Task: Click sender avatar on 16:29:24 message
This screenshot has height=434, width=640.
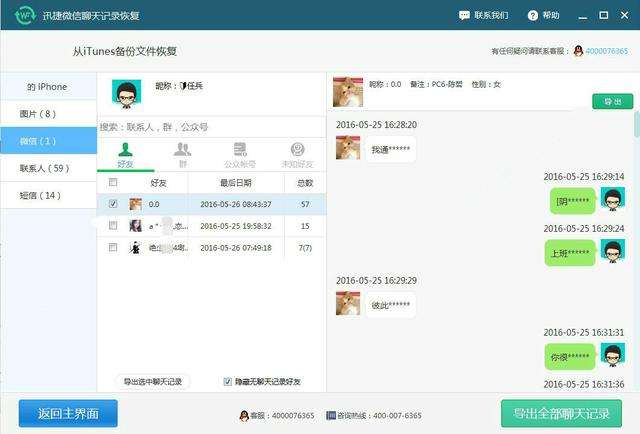Action: pyautogui.click(x=613, y=251)
